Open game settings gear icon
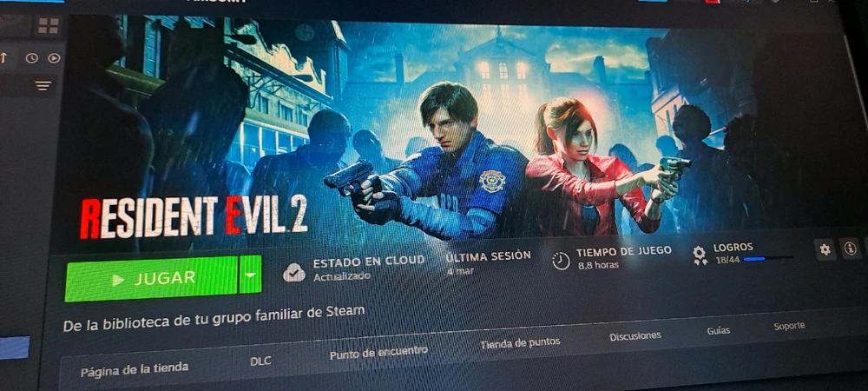This screenshot has width=868, height=391. pyautogui.click(x=825, y=249)
